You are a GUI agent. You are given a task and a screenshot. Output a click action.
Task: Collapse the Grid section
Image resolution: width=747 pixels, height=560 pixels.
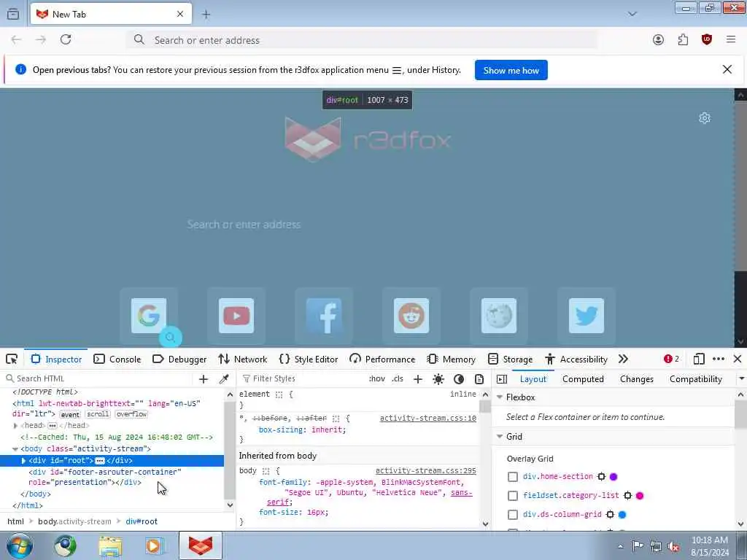click(500, 436)
